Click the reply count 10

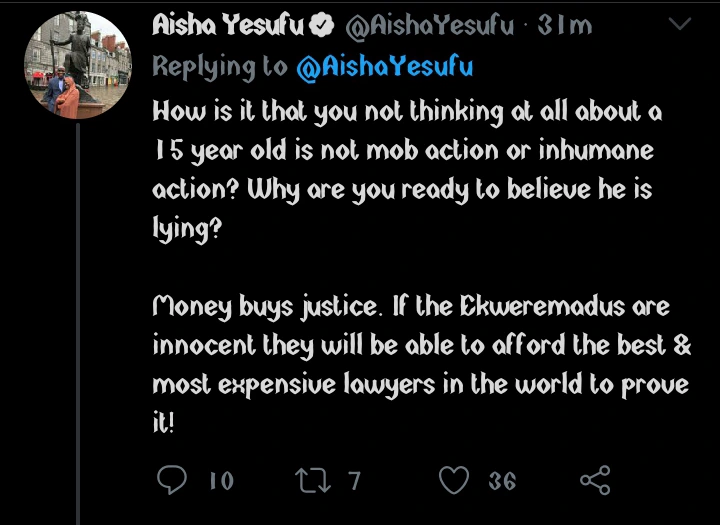click(221, 481)
